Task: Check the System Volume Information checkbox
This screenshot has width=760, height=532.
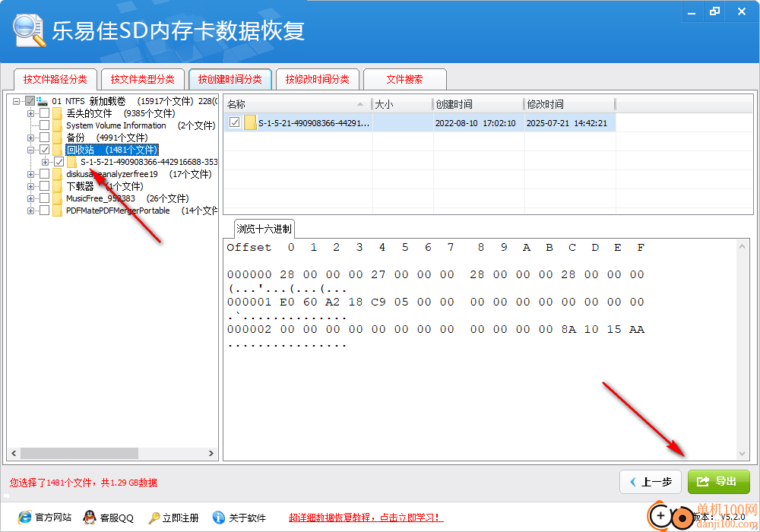Action: pyautogui.click(x=44, y=125)
